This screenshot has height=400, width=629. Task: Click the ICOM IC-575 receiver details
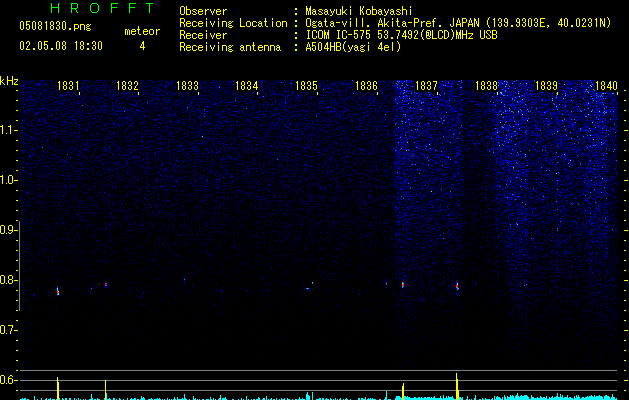point(401,35)
